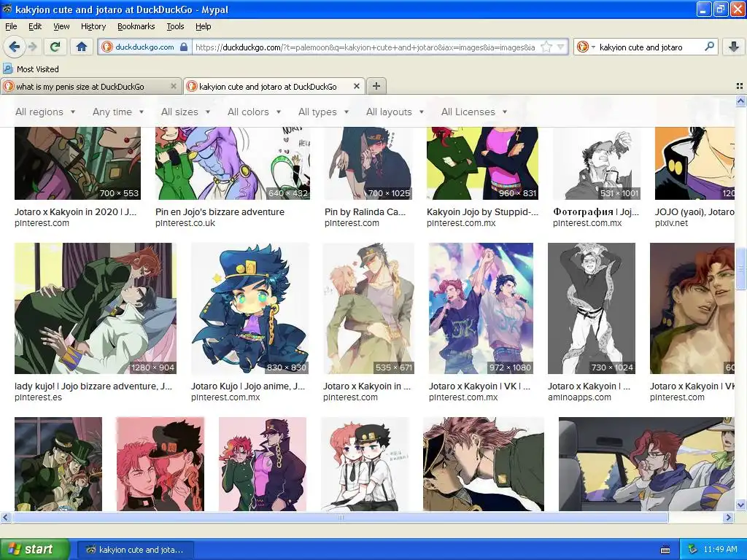Open the all-tabs list icon at right
The height and width of the screenshot is (560, 747).
(x=740, y=86)
